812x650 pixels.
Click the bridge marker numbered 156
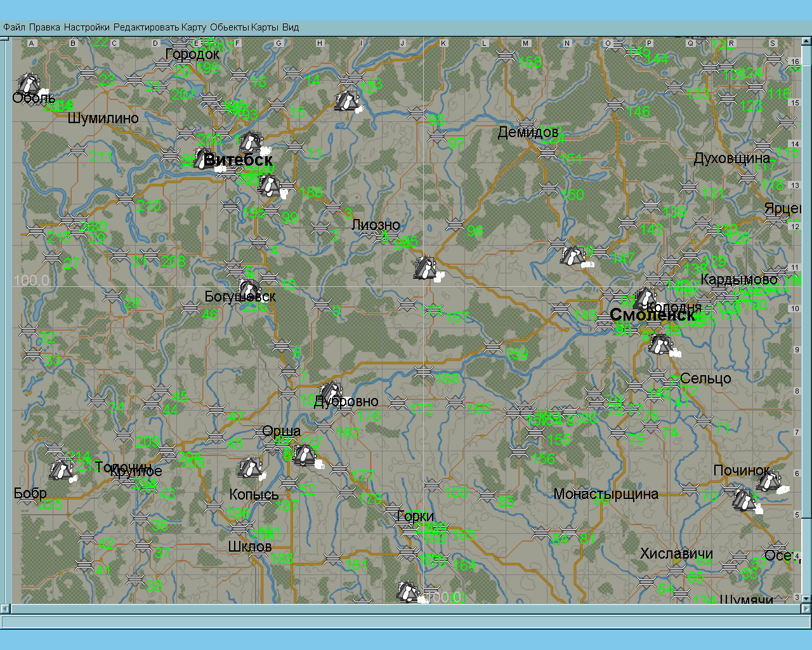(x=519, y=451)
